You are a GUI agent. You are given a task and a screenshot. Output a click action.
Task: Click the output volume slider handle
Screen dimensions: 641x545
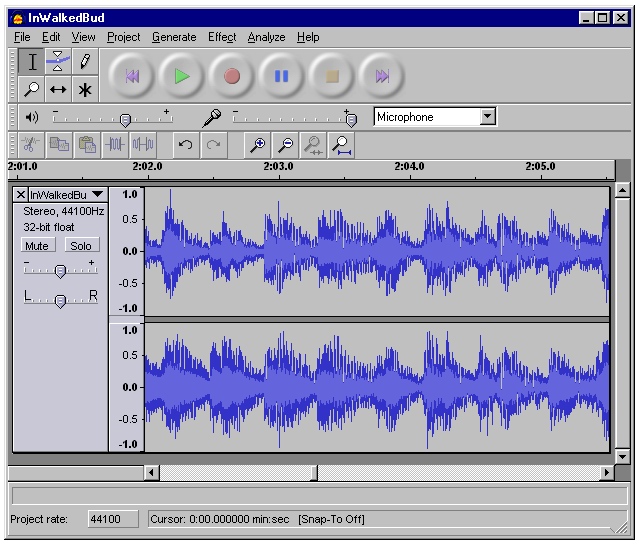125,120
